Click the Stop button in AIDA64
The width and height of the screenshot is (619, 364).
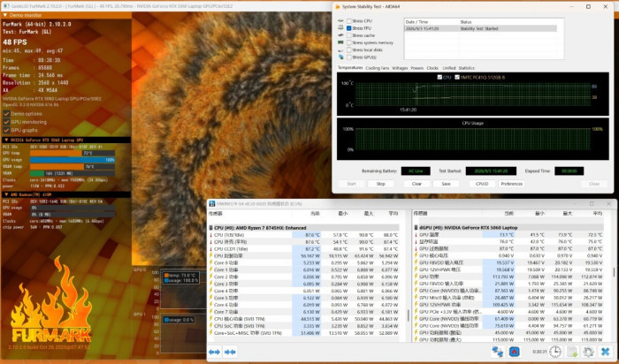pyautogui.click(x=380, y=184)
